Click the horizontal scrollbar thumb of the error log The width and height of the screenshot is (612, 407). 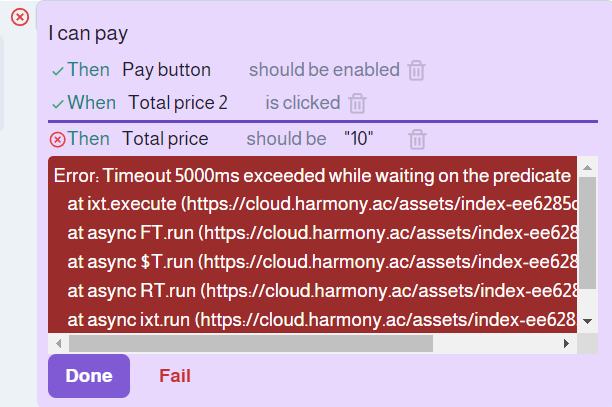pos(251,344)
